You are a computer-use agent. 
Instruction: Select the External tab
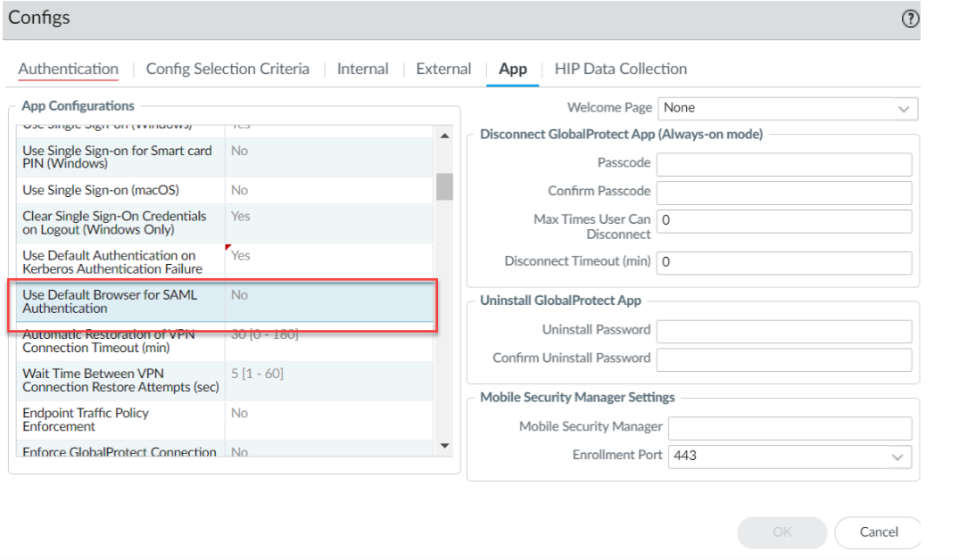tap(443, 69)
